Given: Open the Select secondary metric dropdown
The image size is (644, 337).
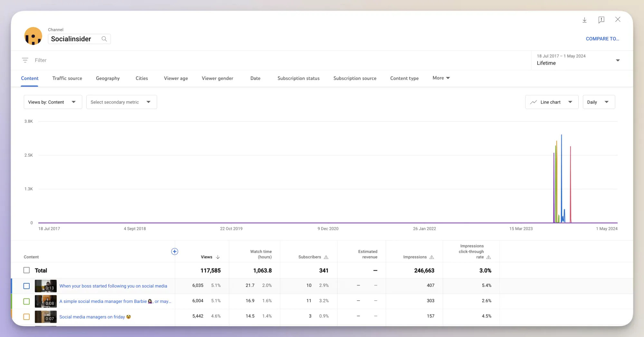Looking at the screenshot, I should pyautogui.click(x=121, y=102).
